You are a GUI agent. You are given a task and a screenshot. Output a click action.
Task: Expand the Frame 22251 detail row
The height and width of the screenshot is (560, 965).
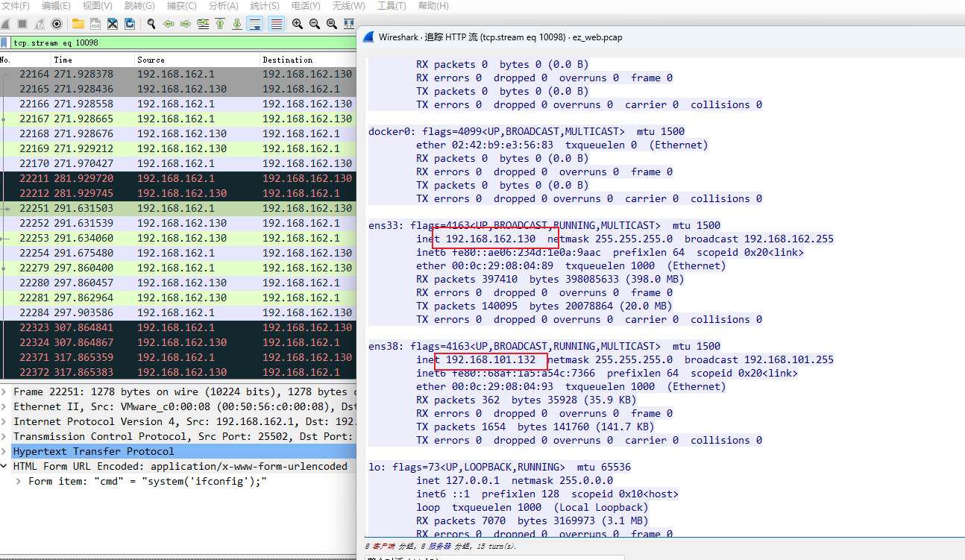click(4, 391)
